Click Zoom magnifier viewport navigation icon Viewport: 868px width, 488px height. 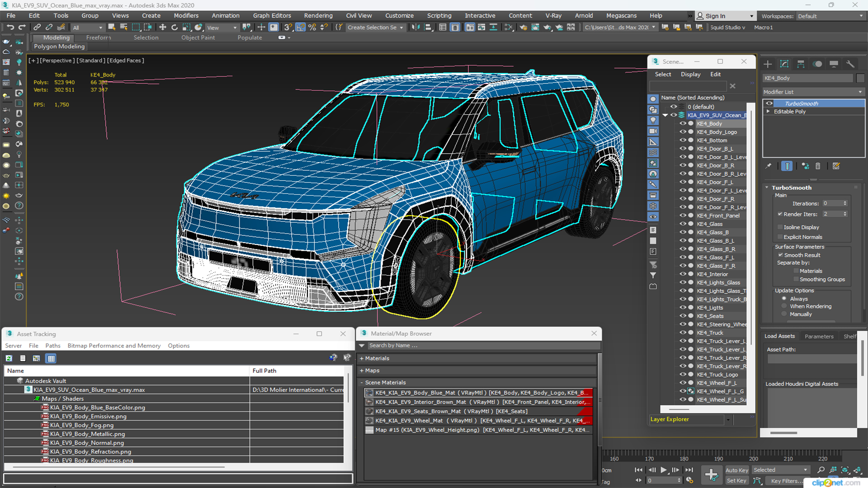pyautogui.click(x=821, y=470)
